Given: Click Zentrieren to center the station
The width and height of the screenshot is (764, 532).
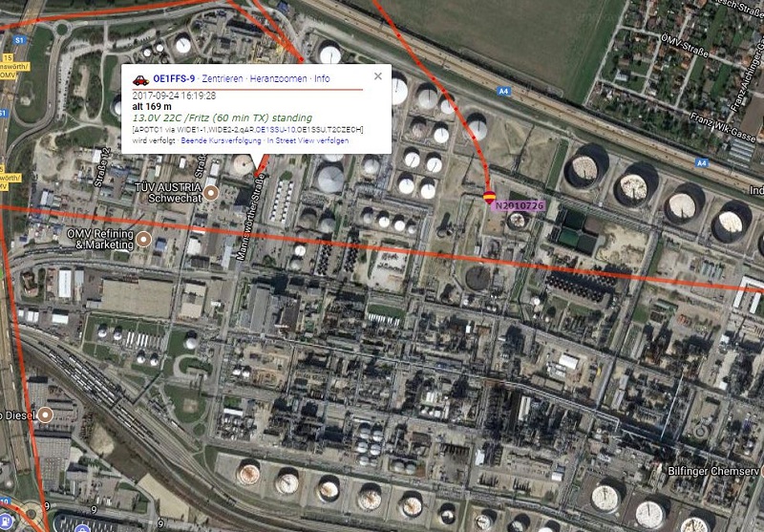Looking at the screenshot, I should [223, 78].
